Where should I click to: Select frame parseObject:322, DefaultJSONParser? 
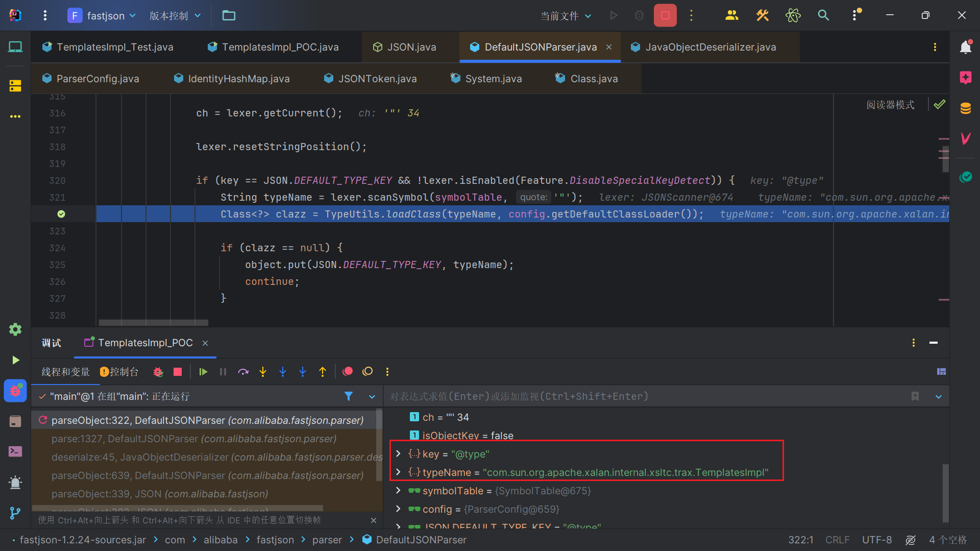(x=207, y=420)
